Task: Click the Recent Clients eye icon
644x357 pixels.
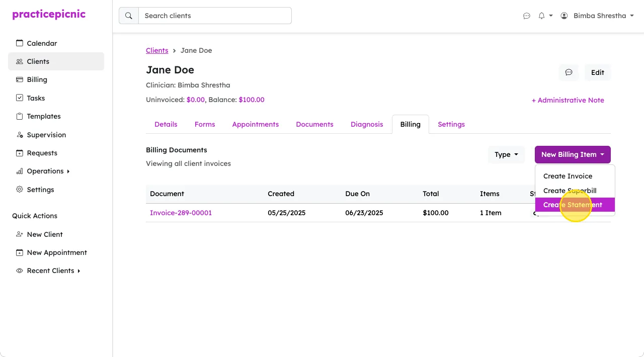Action: pos(20,271)
